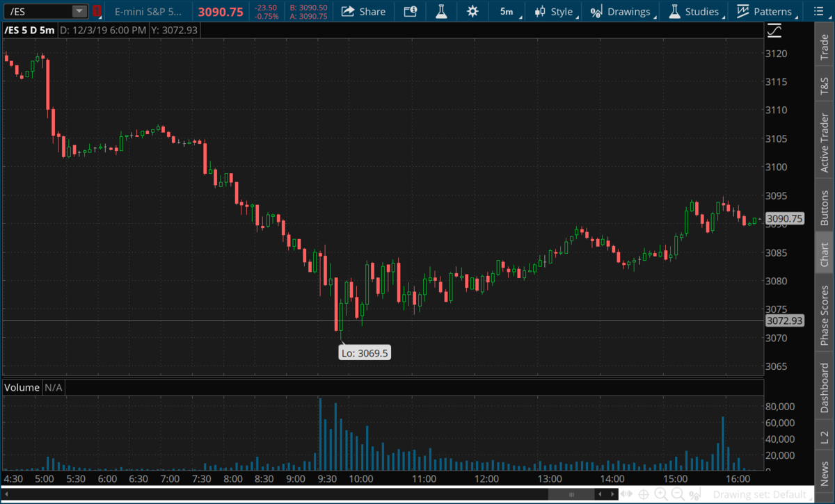Open the Drawings menu

pos(622,11)
